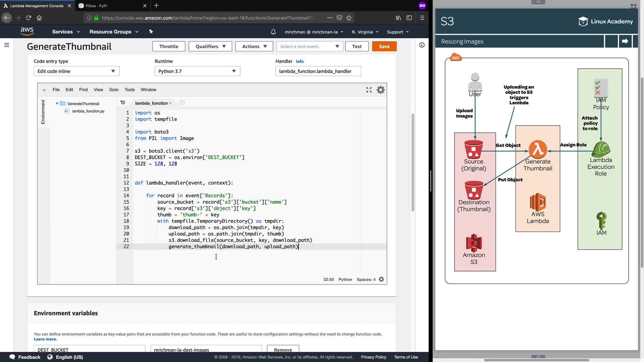Click the next arrow in slides panel
This screenshot has width=644, height=362.
(625, 41)
